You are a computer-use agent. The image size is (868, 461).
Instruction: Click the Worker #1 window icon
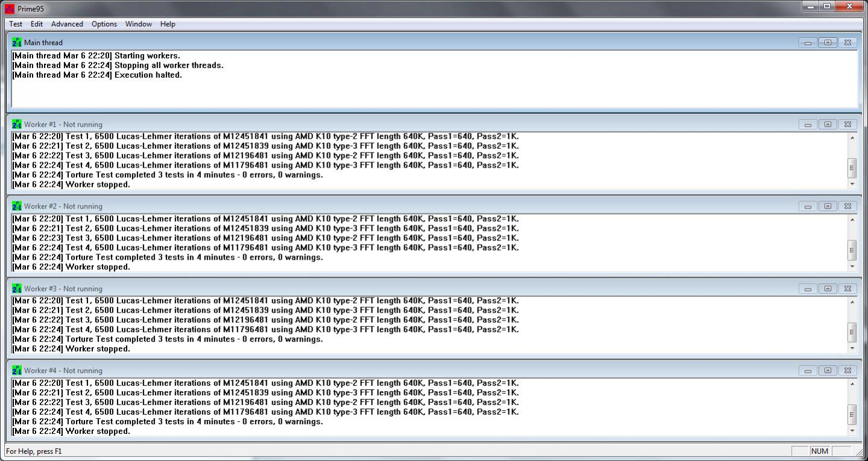(16, 124)
